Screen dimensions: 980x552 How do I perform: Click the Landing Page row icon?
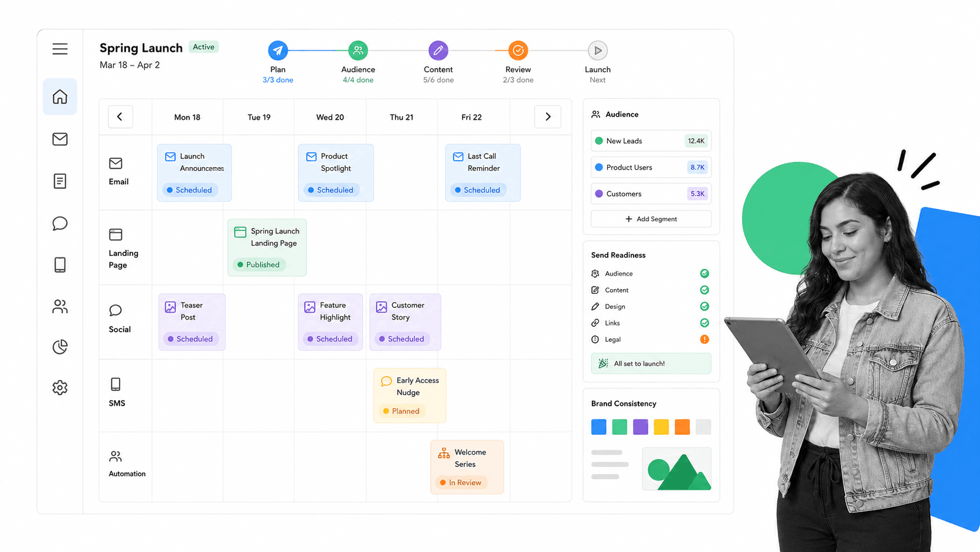[x=115, y=235]
